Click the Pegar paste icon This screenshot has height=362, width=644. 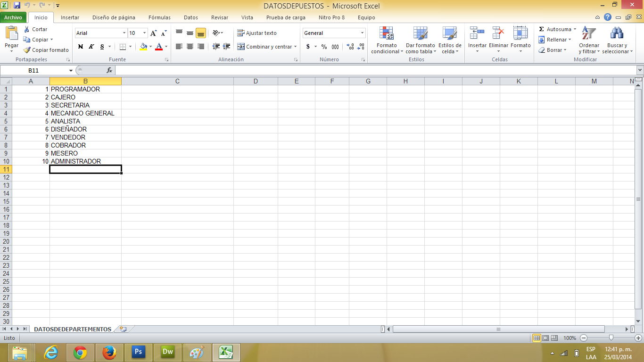point(11,34)
